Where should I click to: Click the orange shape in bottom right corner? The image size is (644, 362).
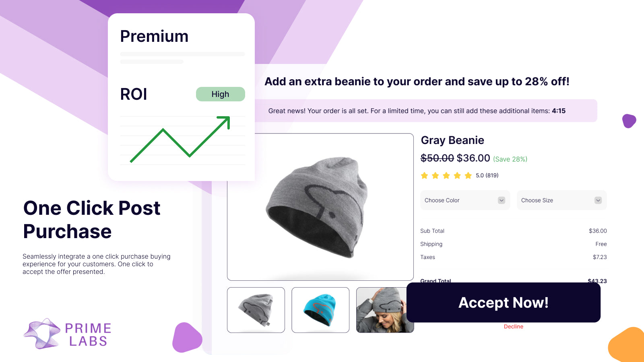628,344
